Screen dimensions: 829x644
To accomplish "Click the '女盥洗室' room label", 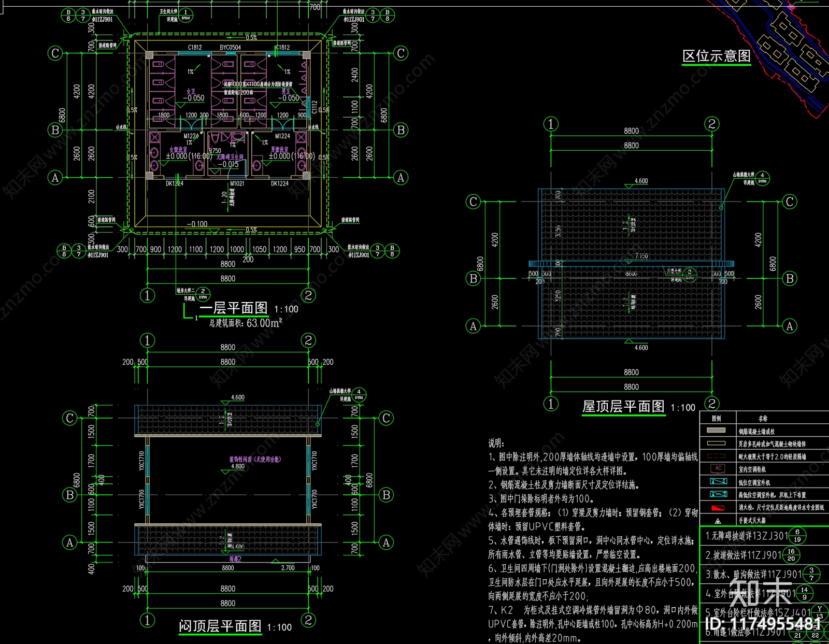I will [x=178, y=150].
